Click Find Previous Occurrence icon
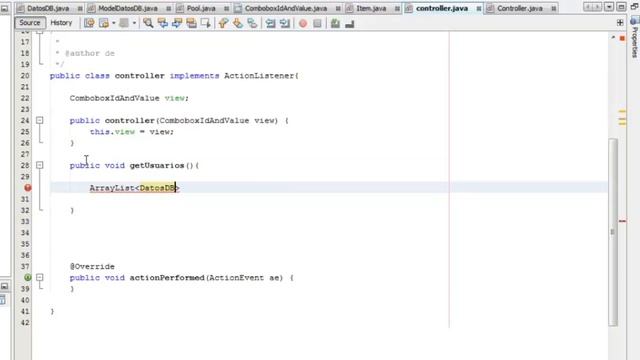 [162, 23]
